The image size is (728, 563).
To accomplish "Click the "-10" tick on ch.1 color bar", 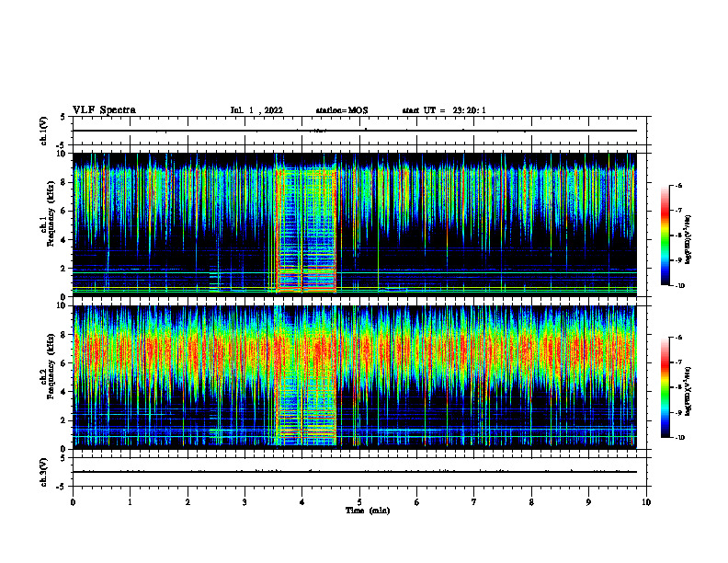I will point(679,285).
